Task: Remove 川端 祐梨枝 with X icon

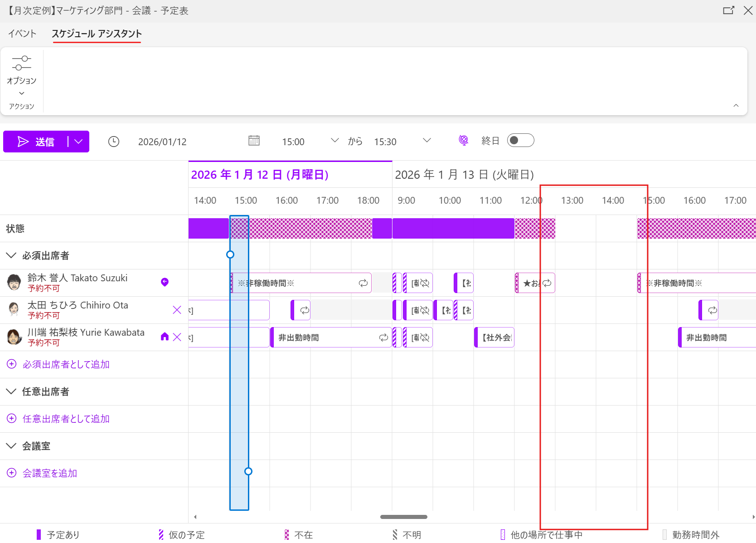Action: tap(177, 337)
